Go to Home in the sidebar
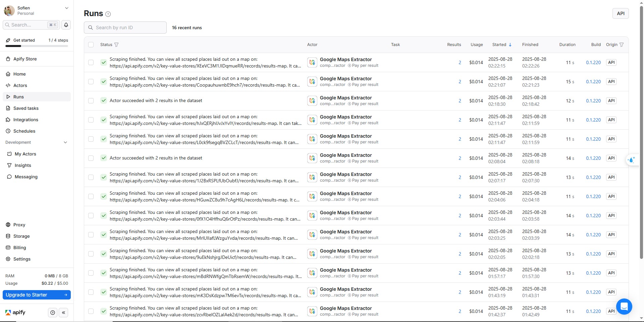Viewport: 644px width, 322px height. point(37,74)
